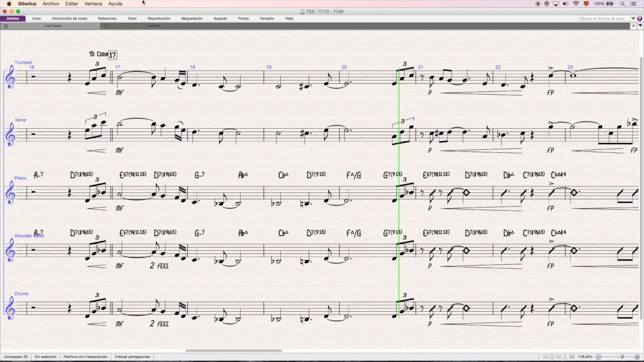Select the Aspecto ribbon tab
The width and height of the screenshot is (644, 362).
point(220,19)
